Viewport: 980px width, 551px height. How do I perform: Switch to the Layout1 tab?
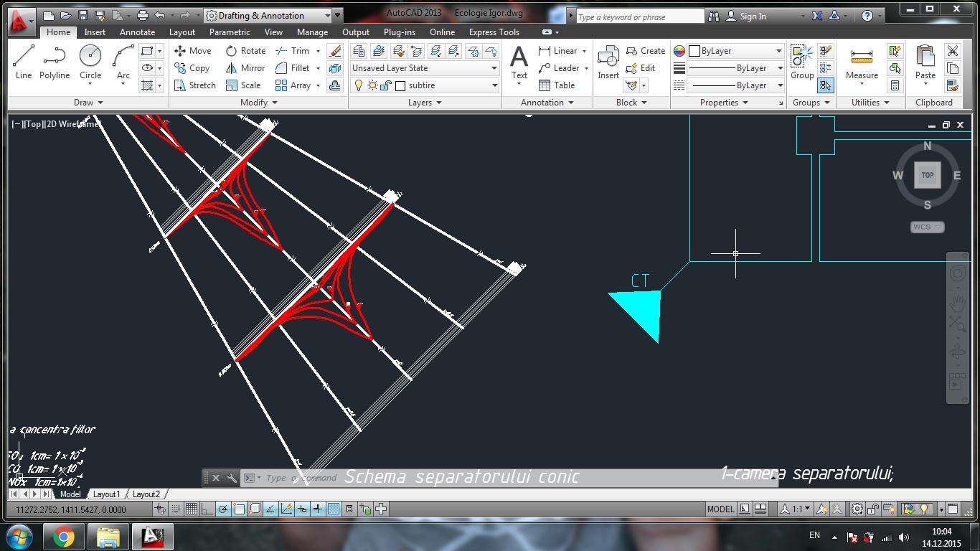click(x=106, y=494)
